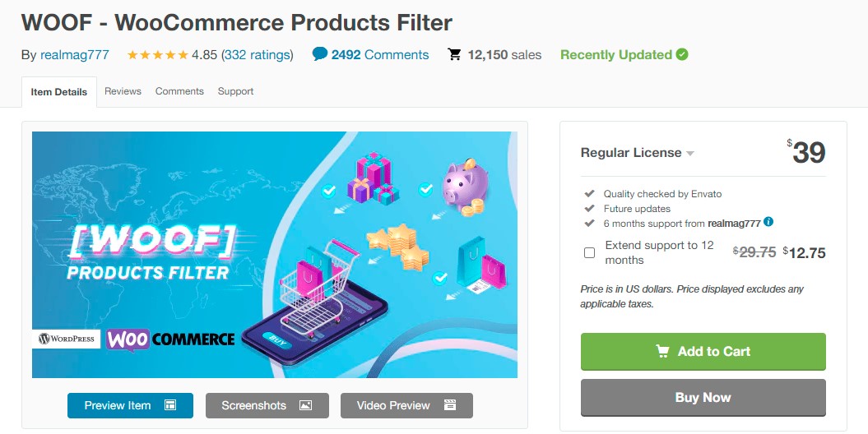
Task: Click the comments speech bubble icon
Action: (x=320, y=54)
